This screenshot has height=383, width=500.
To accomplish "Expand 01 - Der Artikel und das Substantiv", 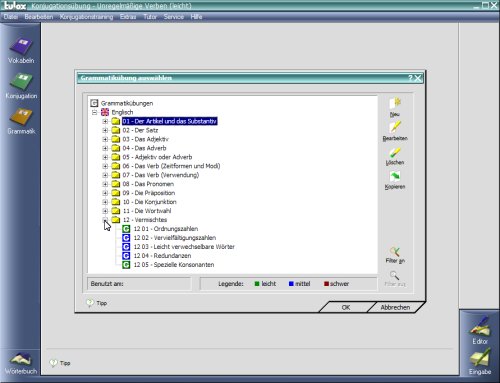I will (x=105, y=121).
